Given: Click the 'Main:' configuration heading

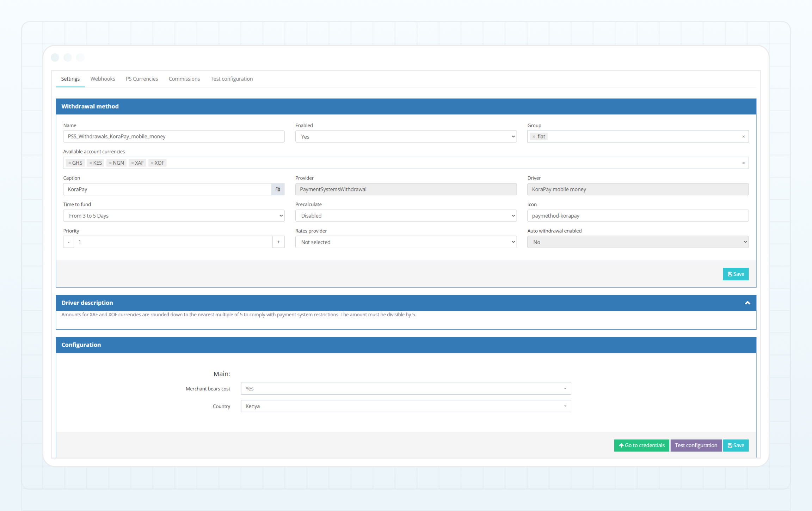Looking at the screenshot, I should tap(222, 374).
